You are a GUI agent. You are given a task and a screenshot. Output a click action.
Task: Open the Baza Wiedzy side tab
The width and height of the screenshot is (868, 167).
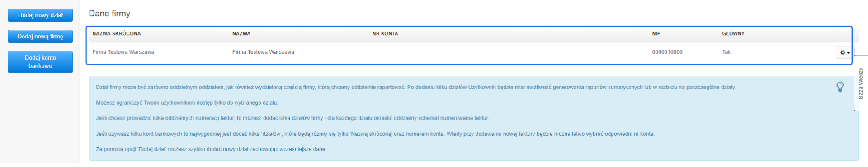(861, 83)
